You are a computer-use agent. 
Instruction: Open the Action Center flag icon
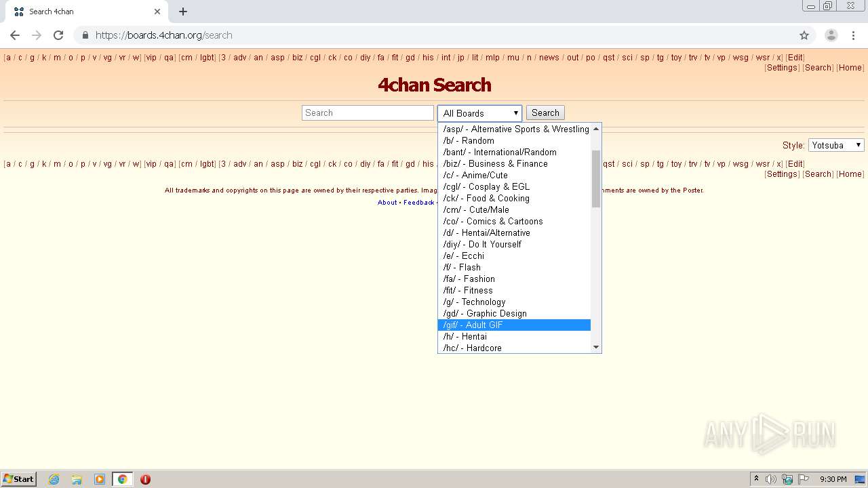804,479
